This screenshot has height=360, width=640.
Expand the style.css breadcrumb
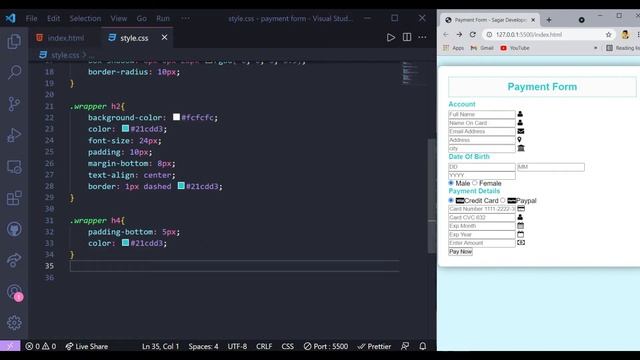(65, 55)
